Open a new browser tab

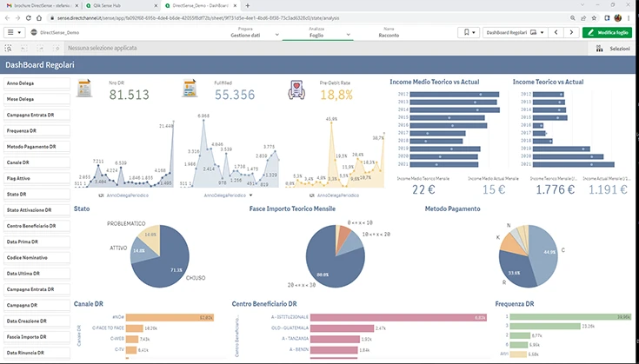click(248, 6)
